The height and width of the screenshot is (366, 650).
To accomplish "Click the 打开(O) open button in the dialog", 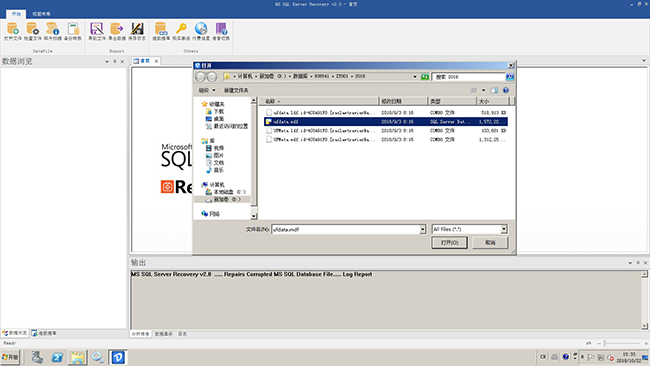I will point(449,242).
